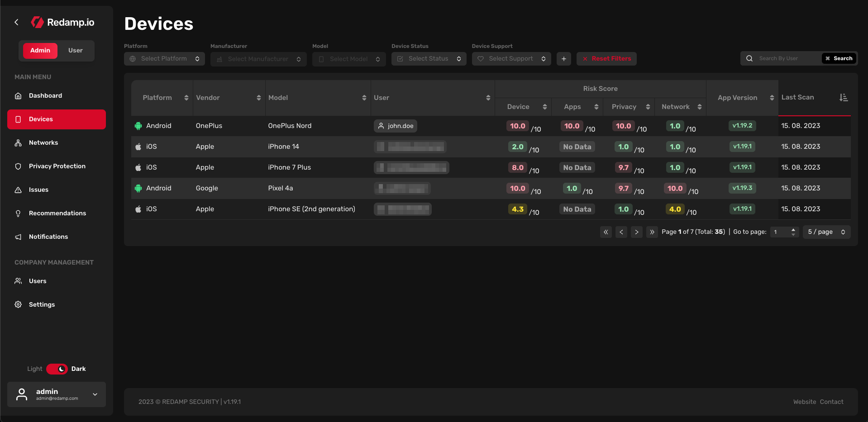Click Apple icon in iPhone 7 Plus row

coord(138,168)
